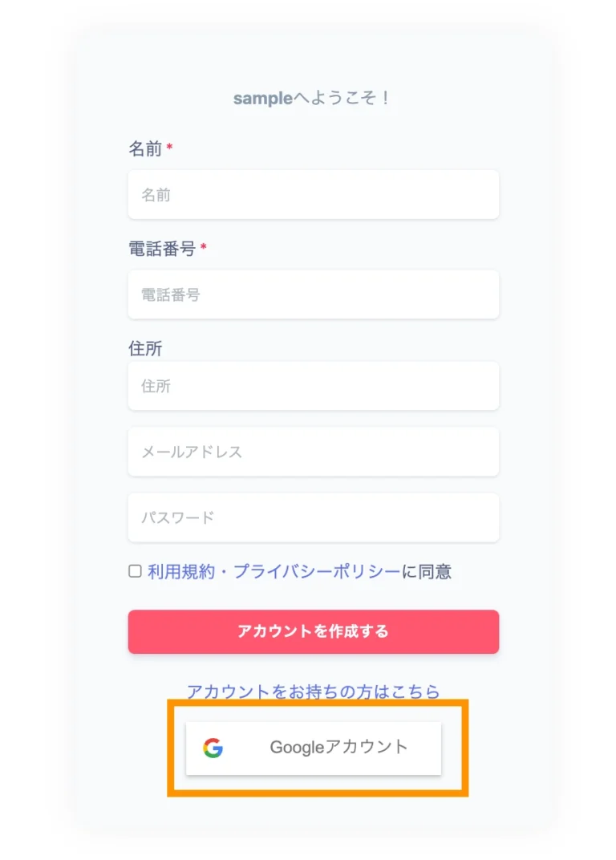Image resolution: width=616 pixels, height=860 pixels.
Task: Click the bold sample word in the heading
Action: click(x=262, y=99)
